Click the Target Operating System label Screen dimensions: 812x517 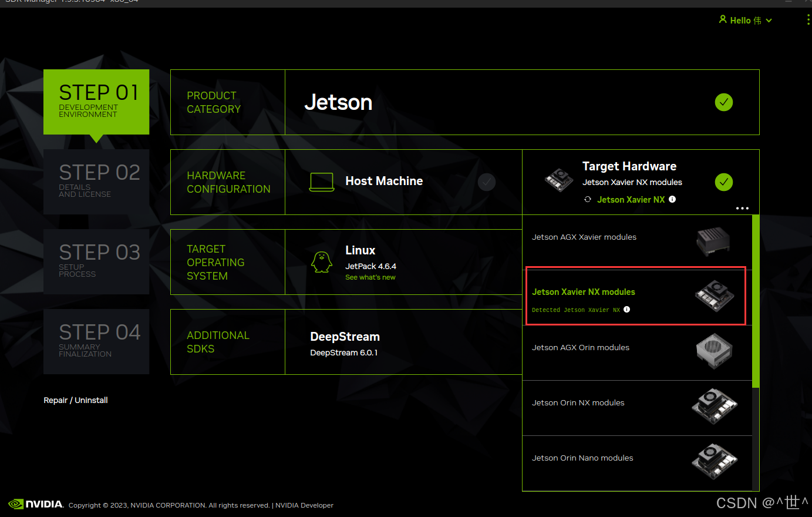pos(215,262)
